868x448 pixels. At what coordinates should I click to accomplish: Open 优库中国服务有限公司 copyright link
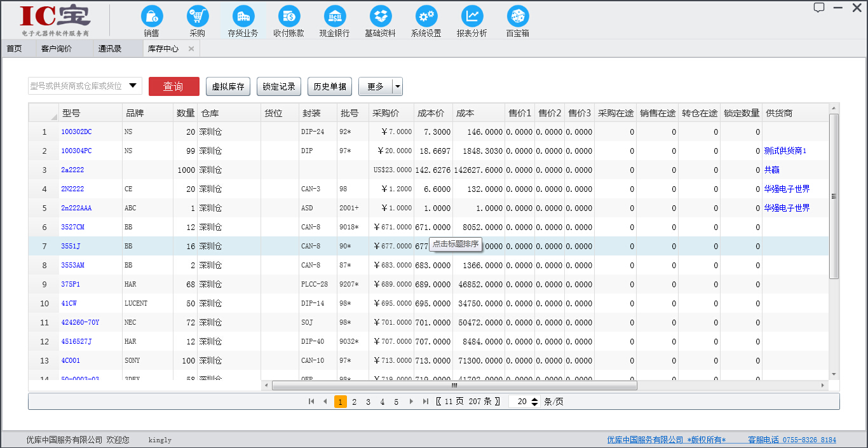point(666,440)
